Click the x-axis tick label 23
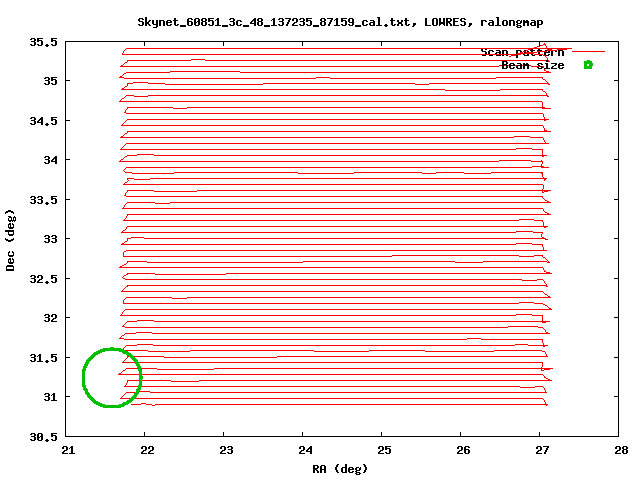 (226, 450)
